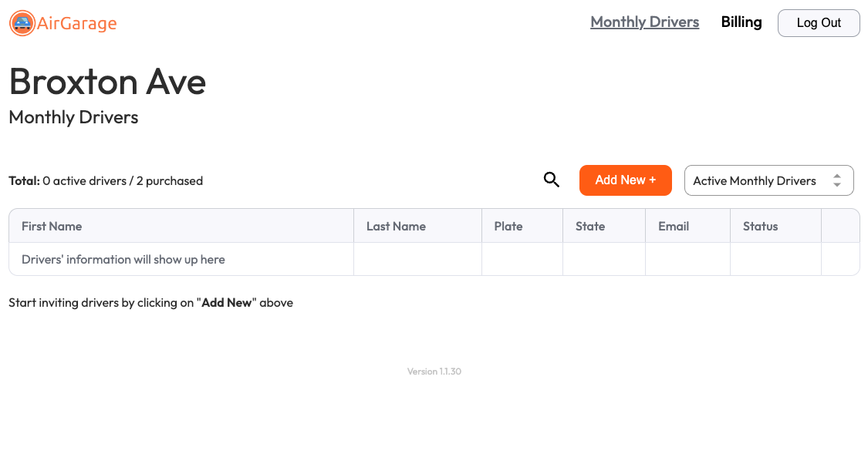868x454 pixels.
Task: Click the empty drivers placeholder row
Action: 123,260
